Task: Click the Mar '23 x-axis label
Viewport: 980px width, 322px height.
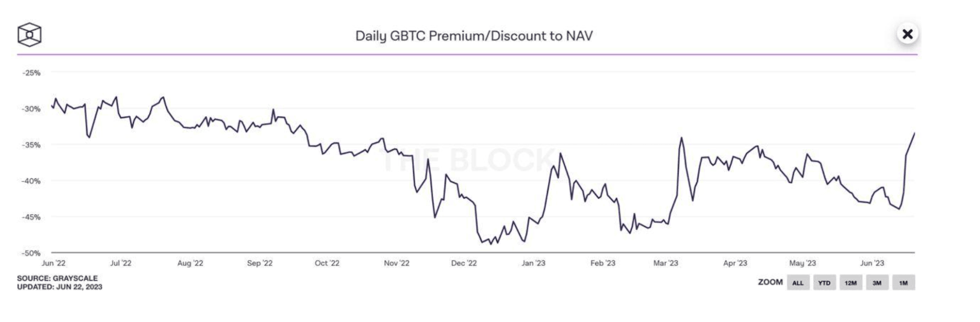Action: point(665,263)
